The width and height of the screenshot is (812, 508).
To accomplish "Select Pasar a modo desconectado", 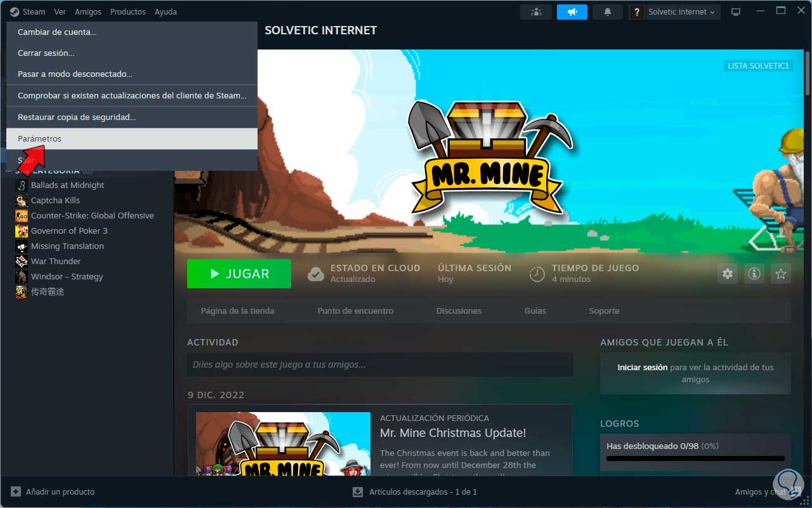I will [132, 74].
